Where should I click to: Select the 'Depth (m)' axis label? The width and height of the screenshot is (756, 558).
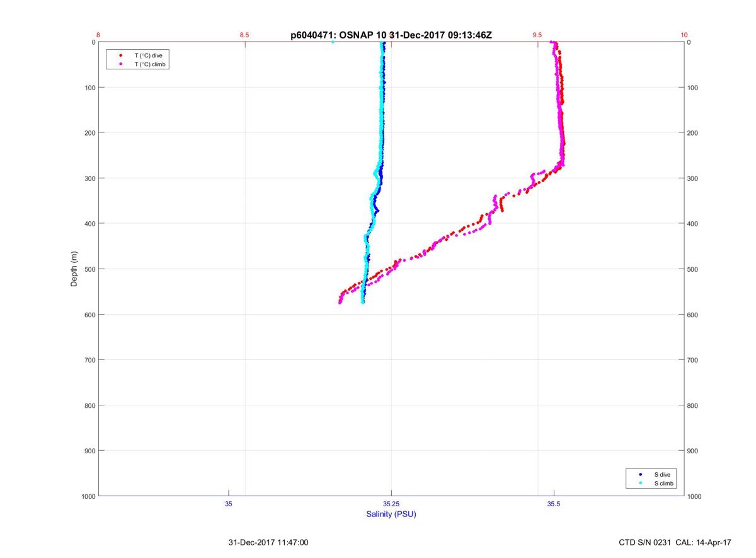pos(74,269)
